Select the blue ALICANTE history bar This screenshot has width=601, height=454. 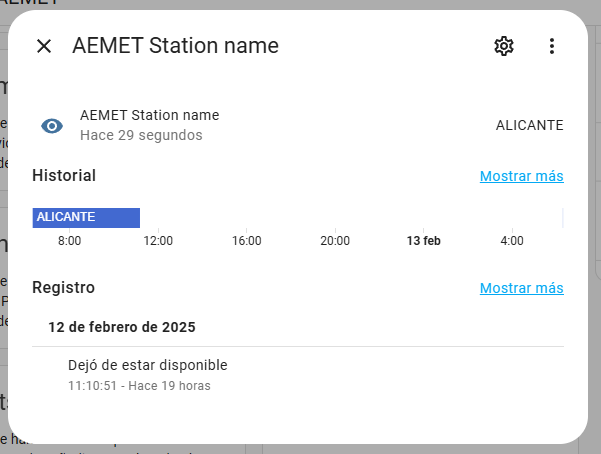click(86, 218)
